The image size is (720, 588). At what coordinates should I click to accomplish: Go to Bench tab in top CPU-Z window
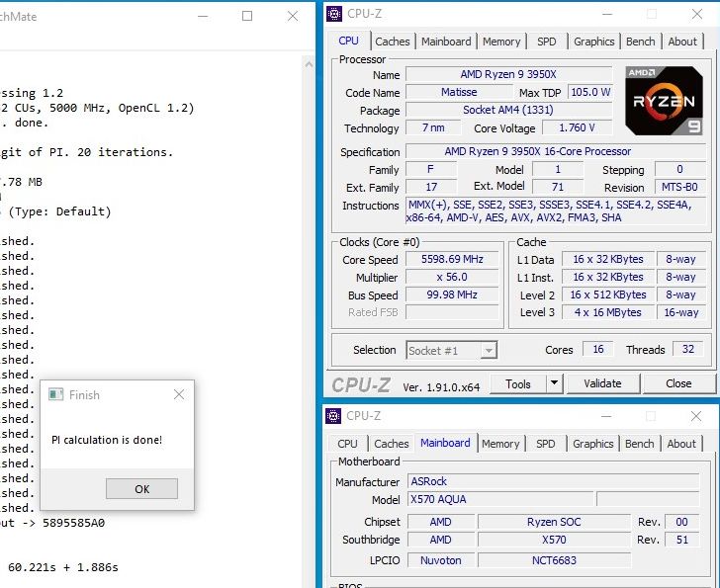click(640, 42)
